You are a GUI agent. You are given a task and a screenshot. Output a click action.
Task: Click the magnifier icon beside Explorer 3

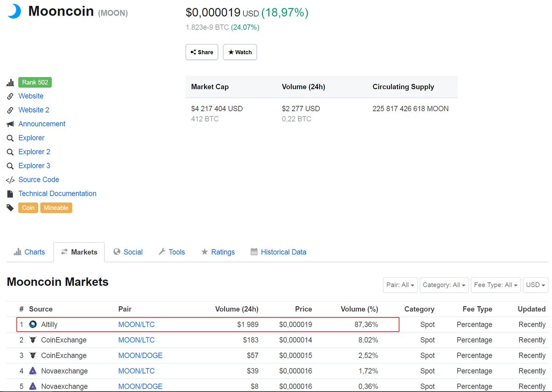(x=10, y=166)
